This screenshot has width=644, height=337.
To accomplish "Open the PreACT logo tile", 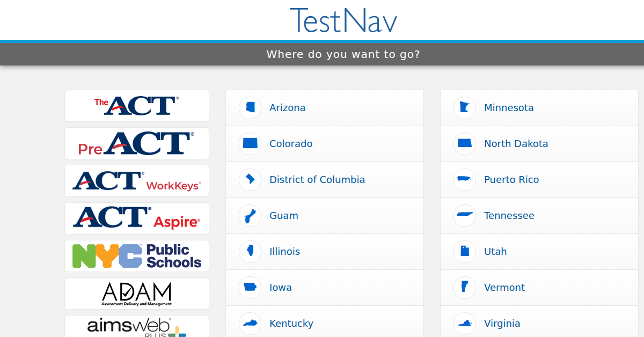I will tap(137, 143).
